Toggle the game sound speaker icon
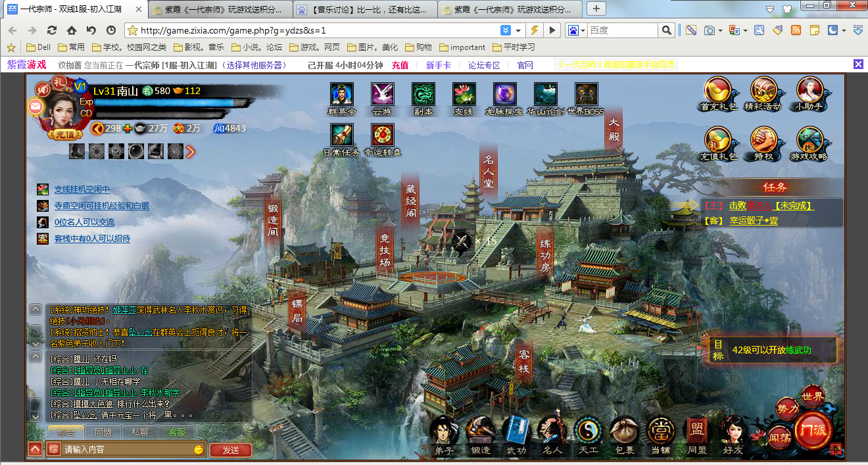Viewport: 868px width, 465px height. tap(43, 89)
